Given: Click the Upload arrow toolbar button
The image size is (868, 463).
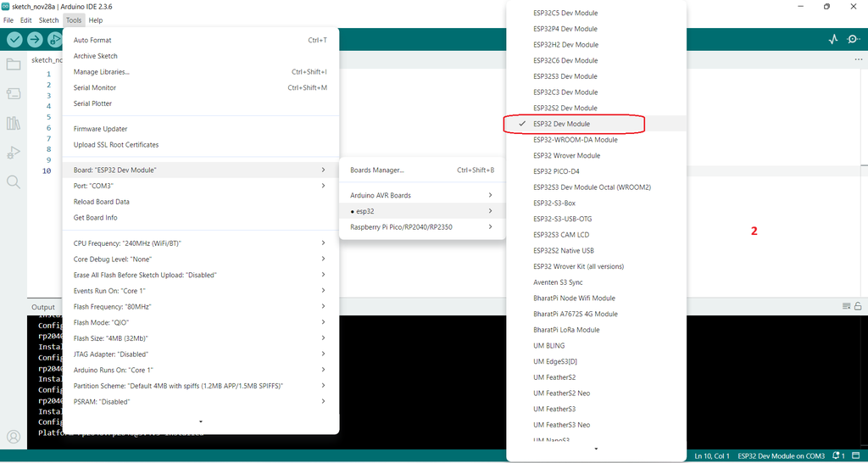Looking at the screenshot, I should point(35,39).
